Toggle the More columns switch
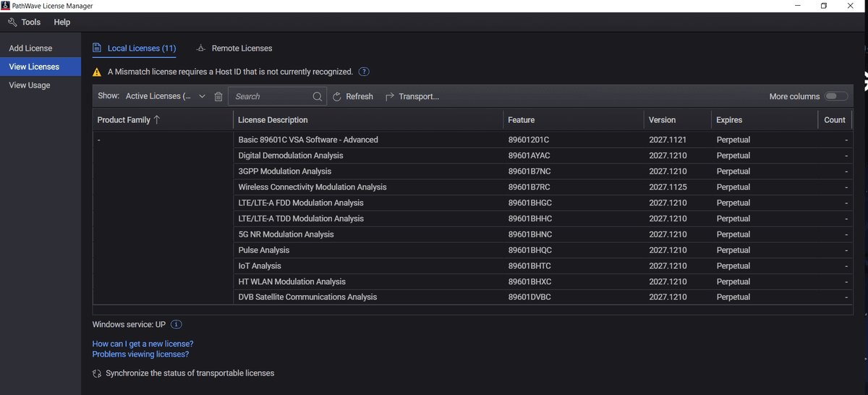868x395 pixels. coord(835,96)
